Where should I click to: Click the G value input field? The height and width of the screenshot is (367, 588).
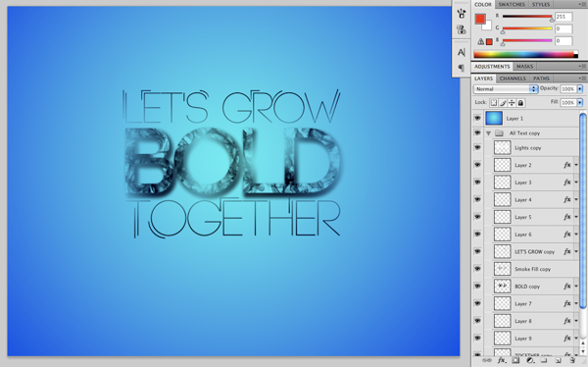563,28
